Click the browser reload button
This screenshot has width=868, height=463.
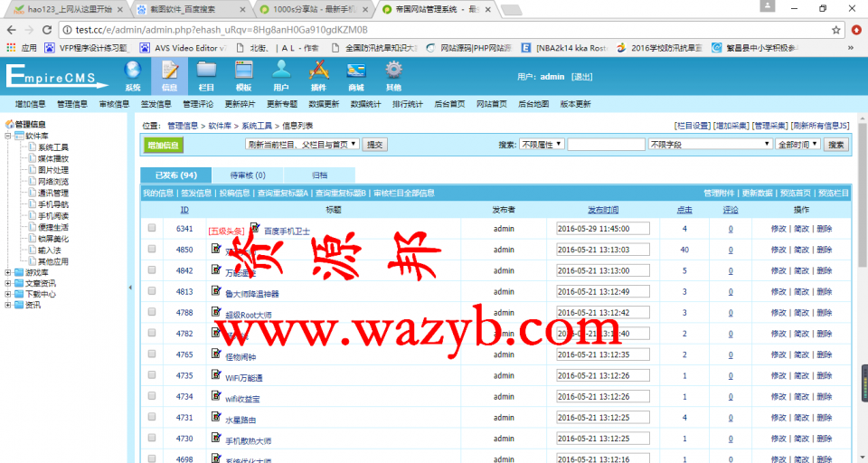click(x=47, y=30)
